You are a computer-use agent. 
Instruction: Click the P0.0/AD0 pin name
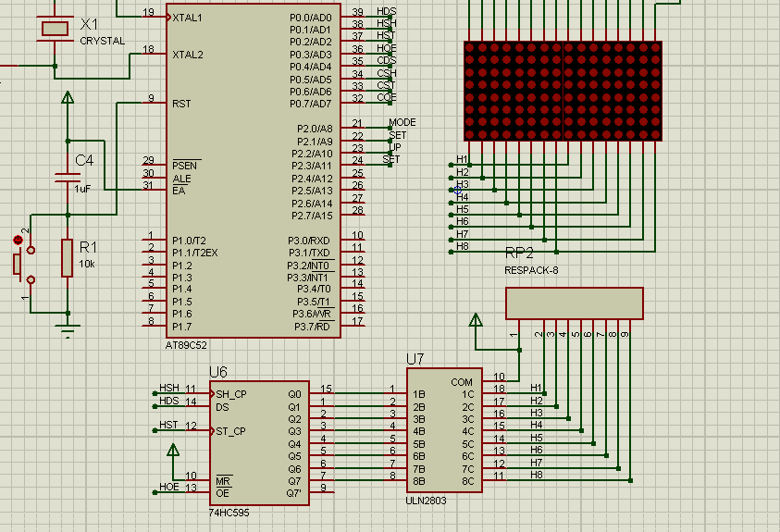click(310, 18)
